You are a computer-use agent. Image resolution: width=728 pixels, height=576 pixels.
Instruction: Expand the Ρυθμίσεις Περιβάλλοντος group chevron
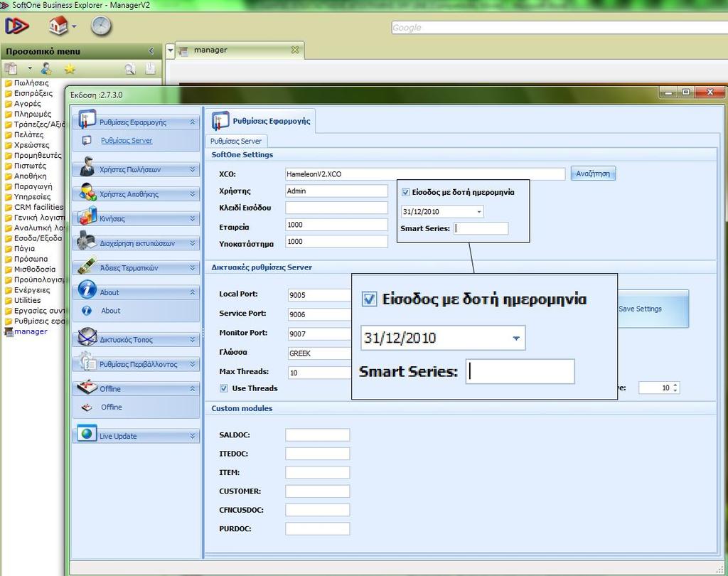click(193, 364)
